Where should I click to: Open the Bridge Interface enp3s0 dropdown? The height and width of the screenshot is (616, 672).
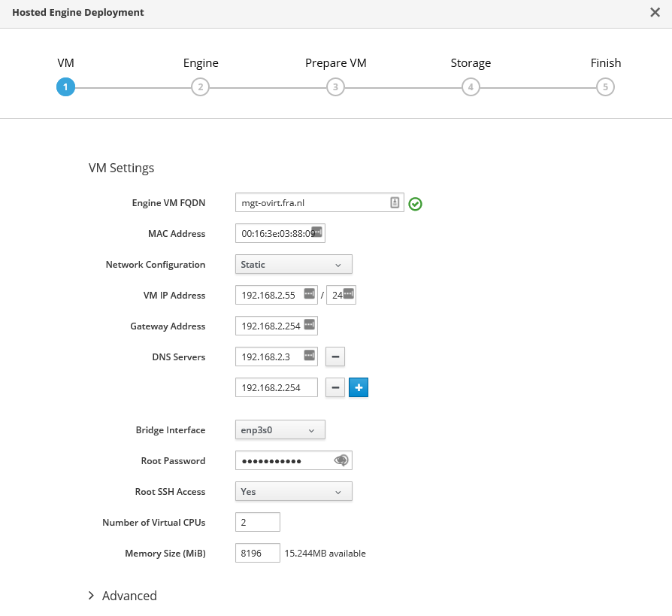(280, 430)
